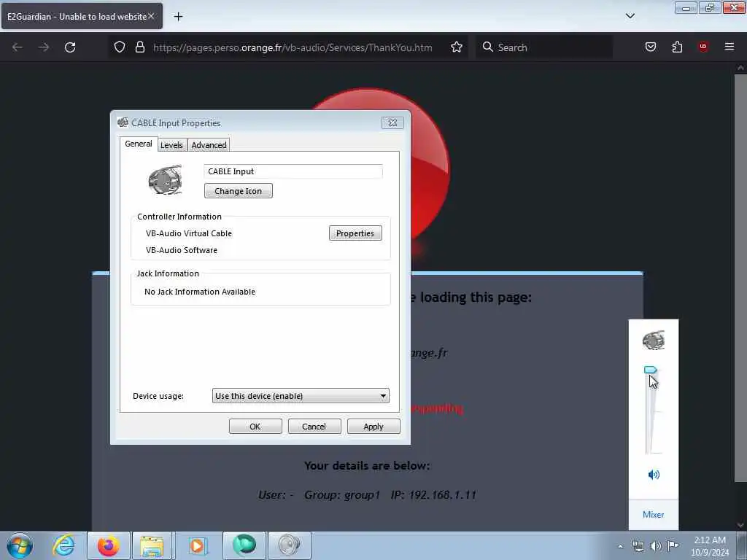Open Windows Media Player taskbar icon
Viewport: 747px width, 560px height.
[197, 545]
